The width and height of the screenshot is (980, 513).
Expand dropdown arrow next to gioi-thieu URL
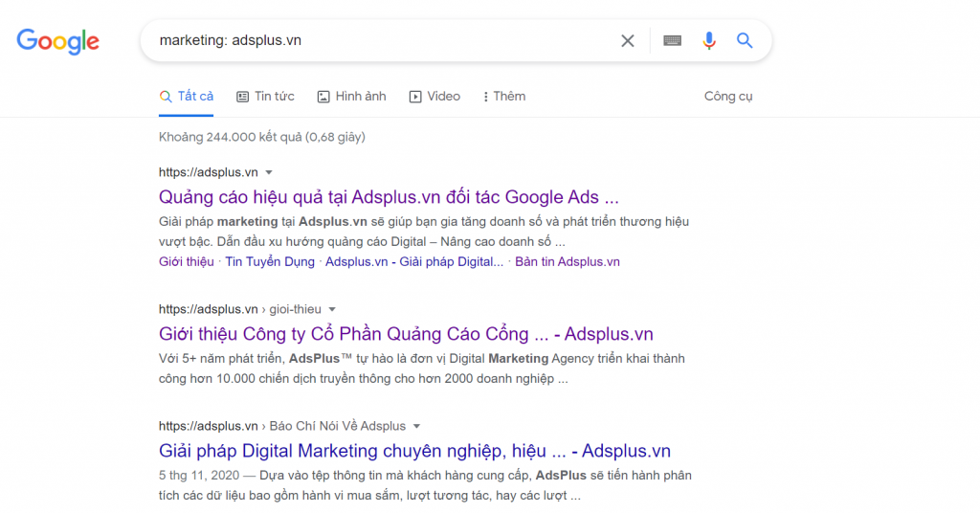point(332,309)
